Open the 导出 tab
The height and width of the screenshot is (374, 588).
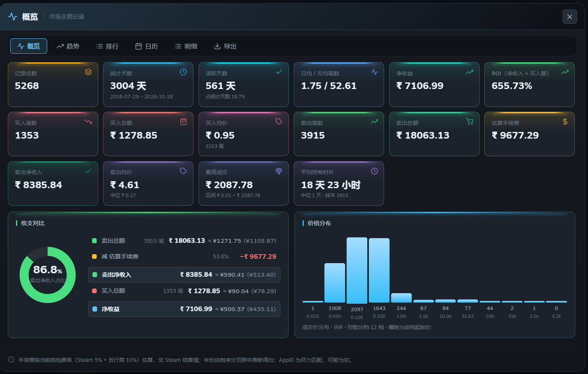225,46
